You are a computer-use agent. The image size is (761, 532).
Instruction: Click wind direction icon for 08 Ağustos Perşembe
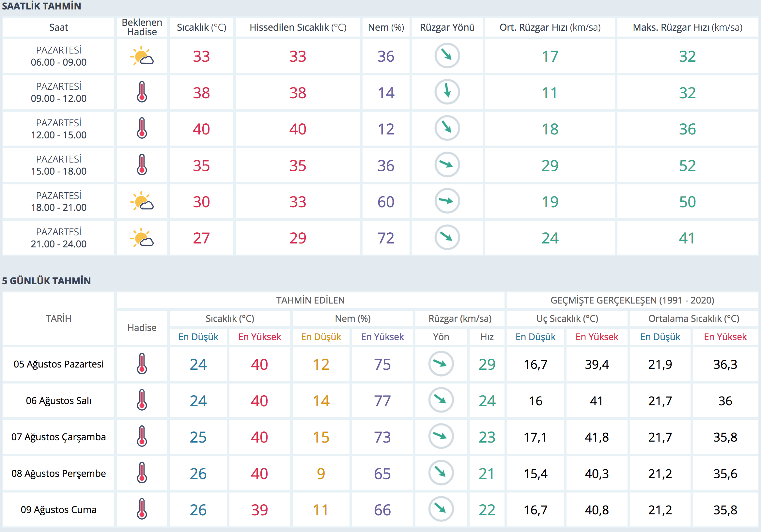tap(441, 473)
